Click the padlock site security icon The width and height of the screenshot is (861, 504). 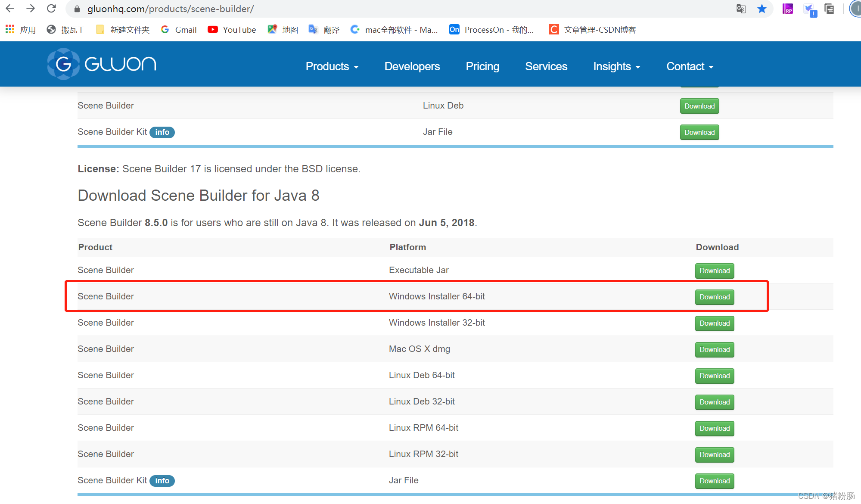pyautogui.click(x=77, y=9)
